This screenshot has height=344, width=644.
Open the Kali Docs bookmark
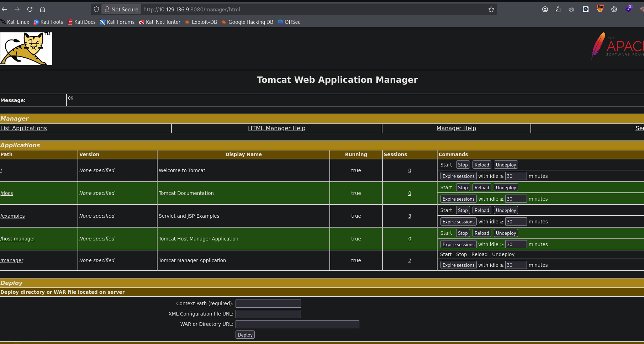[x=82, y=22]
